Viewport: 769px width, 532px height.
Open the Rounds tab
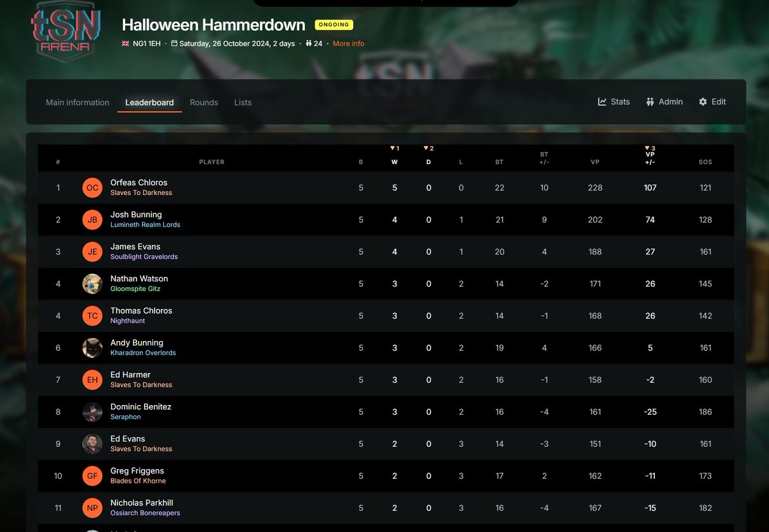click(204, 103)
